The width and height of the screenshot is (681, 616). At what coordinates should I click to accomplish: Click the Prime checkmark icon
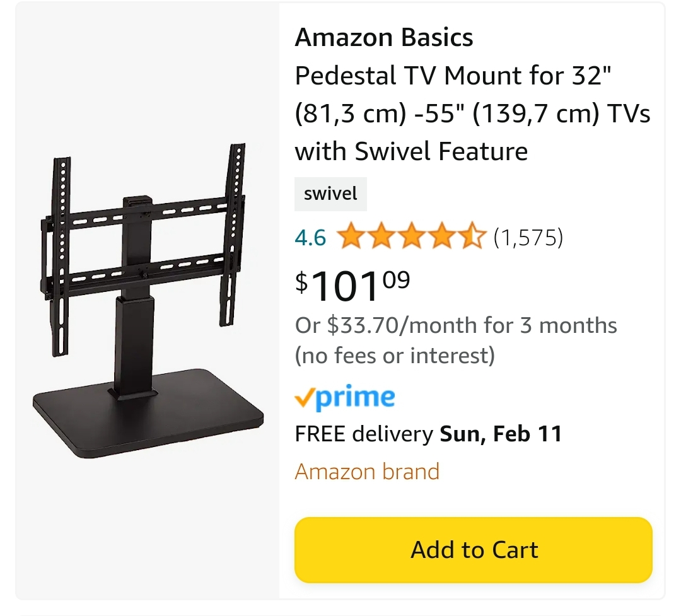304,397
